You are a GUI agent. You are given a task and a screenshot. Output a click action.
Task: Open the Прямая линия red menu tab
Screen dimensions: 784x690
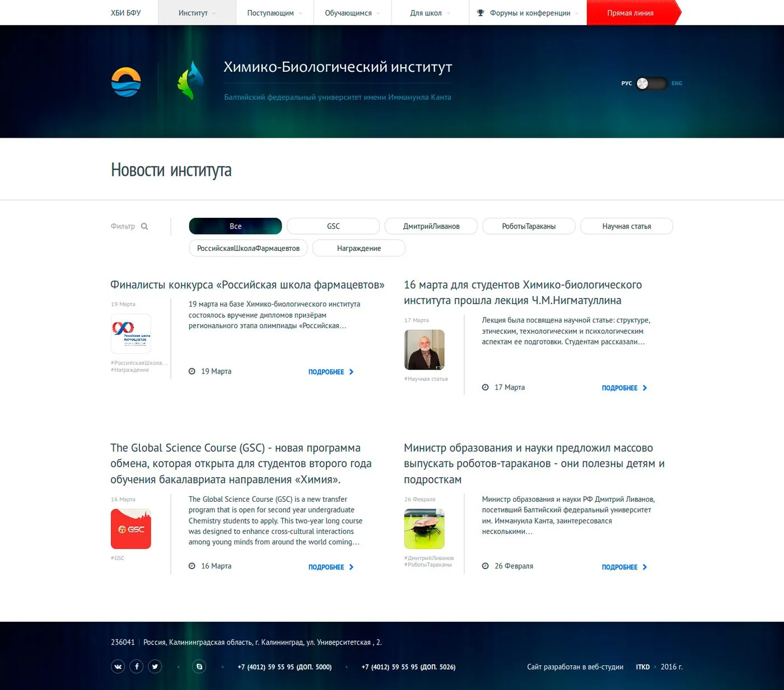(633, 13)
